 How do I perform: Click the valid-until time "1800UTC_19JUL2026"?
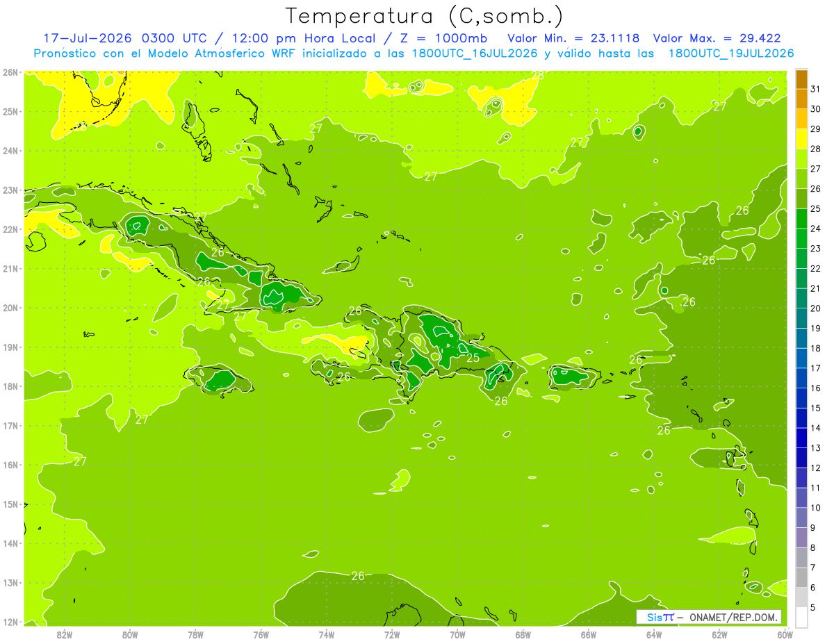731,53
